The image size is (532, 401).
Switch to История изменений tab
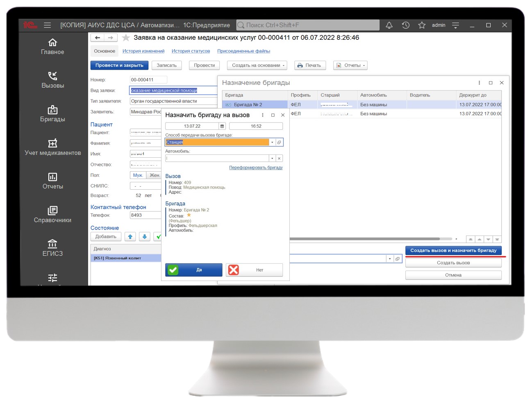click(x=143, y=51)
